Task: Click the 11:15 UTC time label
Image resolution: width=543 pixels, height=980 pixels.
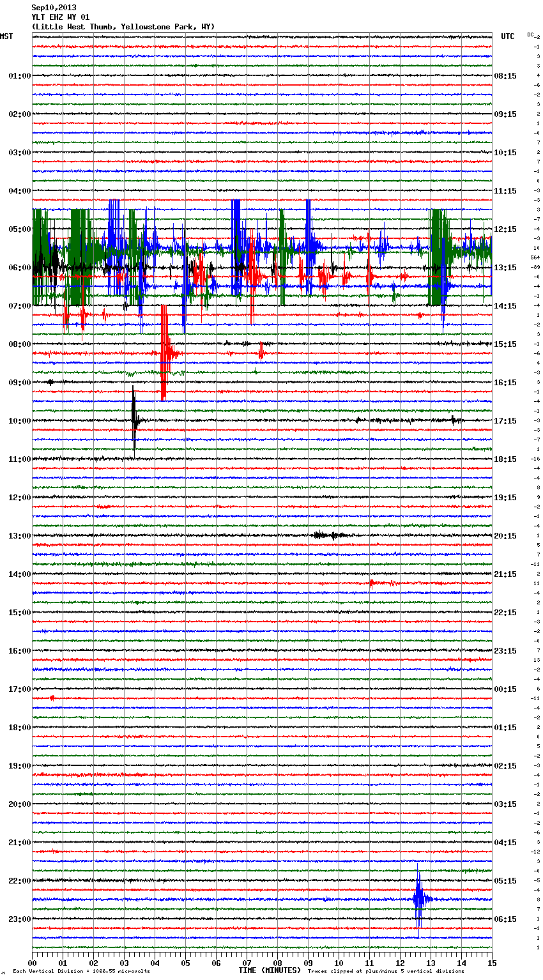Action: pyautogui.click(x=505, y=191)
